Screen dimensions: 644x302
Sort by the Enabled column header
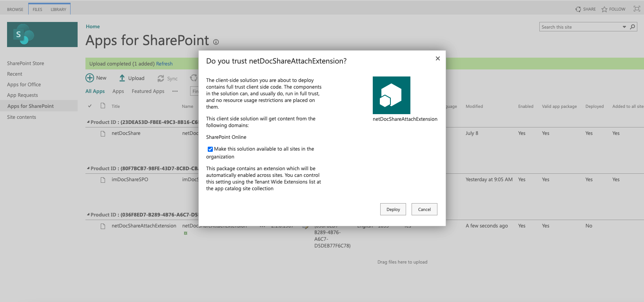526,106
